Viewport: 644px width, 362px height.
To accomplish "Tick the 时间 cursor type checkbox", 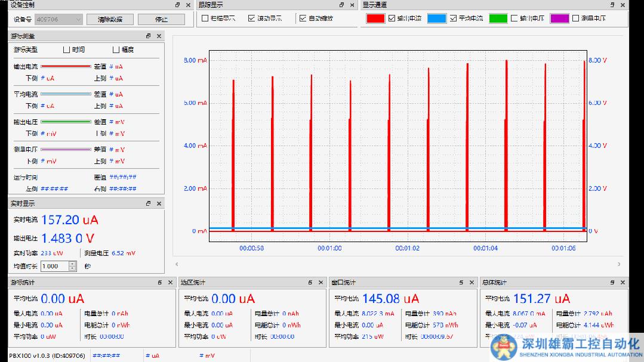I will point(66,49).
